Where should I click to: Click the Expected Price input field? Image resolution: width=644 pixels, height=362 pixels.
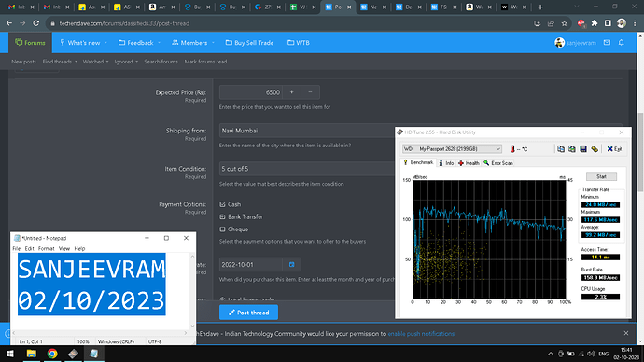point(251,92)
